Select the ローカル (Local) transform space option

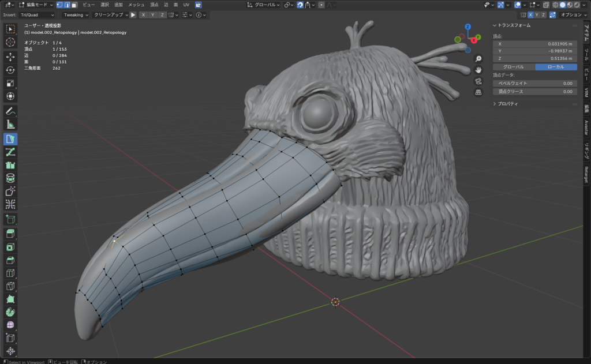point(556,67)
